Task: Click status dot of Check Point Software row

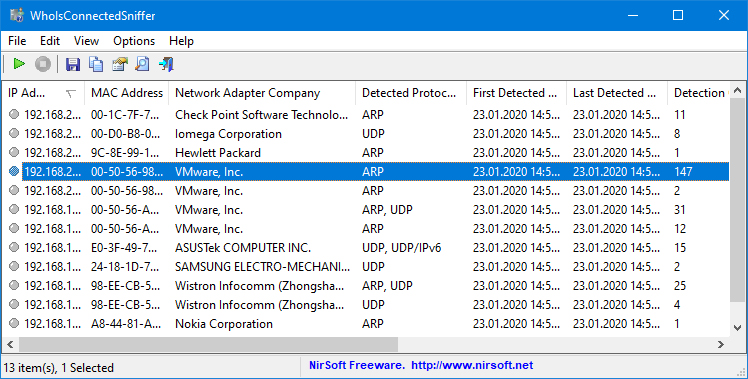Action: (14, 114)
